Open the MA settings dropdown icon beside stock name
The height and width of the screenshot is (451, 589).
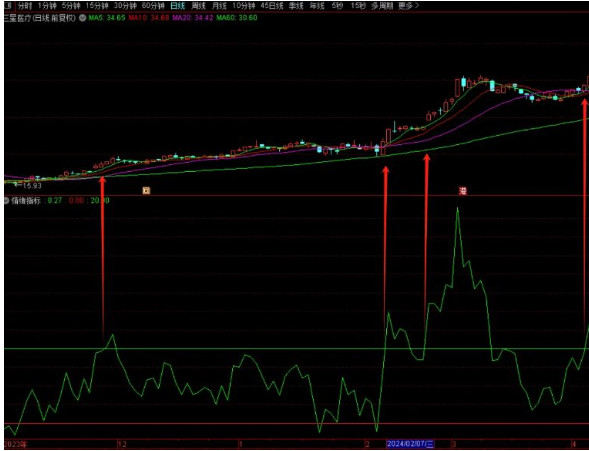(82, 18)
